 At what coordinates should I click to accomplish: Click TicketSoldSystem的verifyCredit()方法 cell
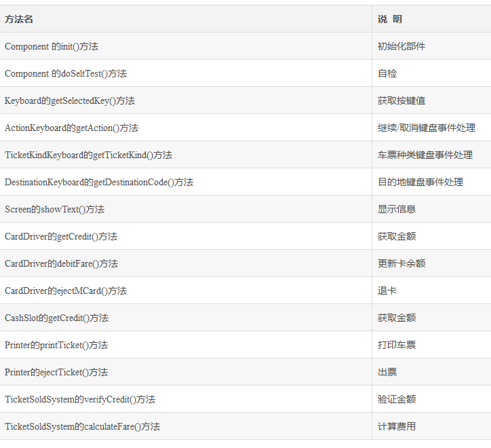(x=186, y=399)
